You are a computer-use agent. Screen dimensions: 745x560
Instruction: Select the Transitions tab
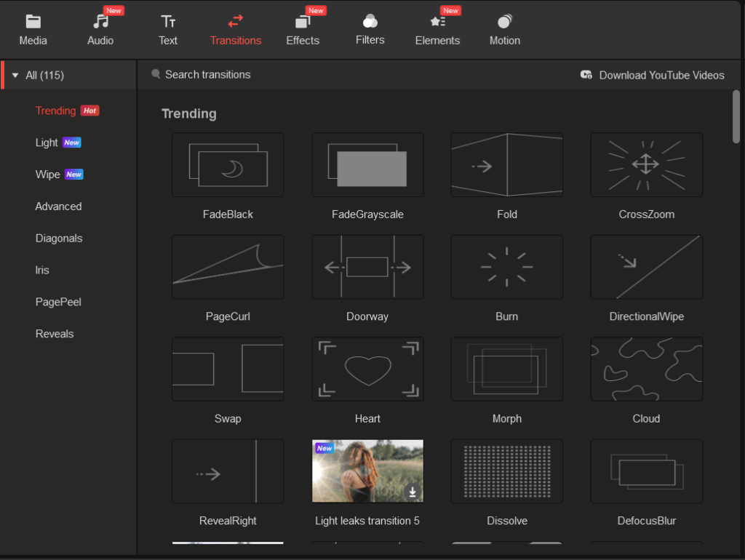(x=236, y=30)
